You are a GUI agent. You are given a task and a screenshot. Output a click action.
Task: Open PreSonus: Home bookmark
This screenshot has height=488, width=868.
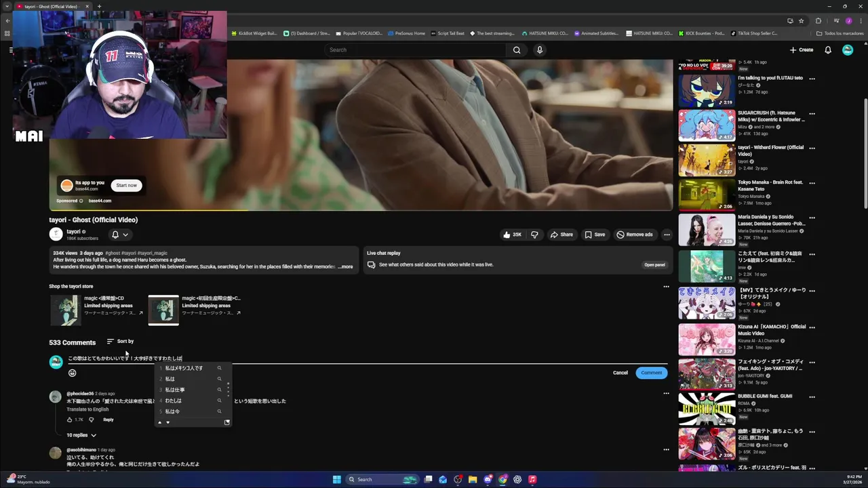(x=406, y=33)
